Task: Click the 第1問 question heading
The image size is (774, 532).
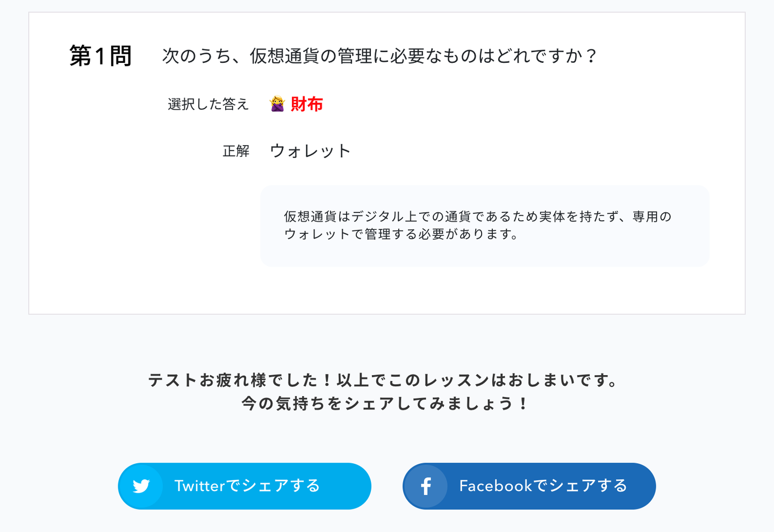Action: 101,56
